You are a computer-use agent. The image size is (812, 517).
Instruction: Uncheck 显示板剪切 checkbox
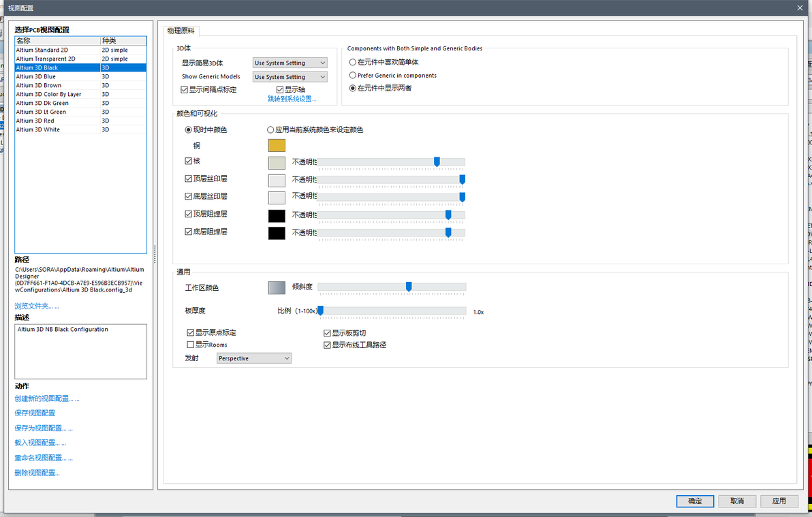coord(327,333)
